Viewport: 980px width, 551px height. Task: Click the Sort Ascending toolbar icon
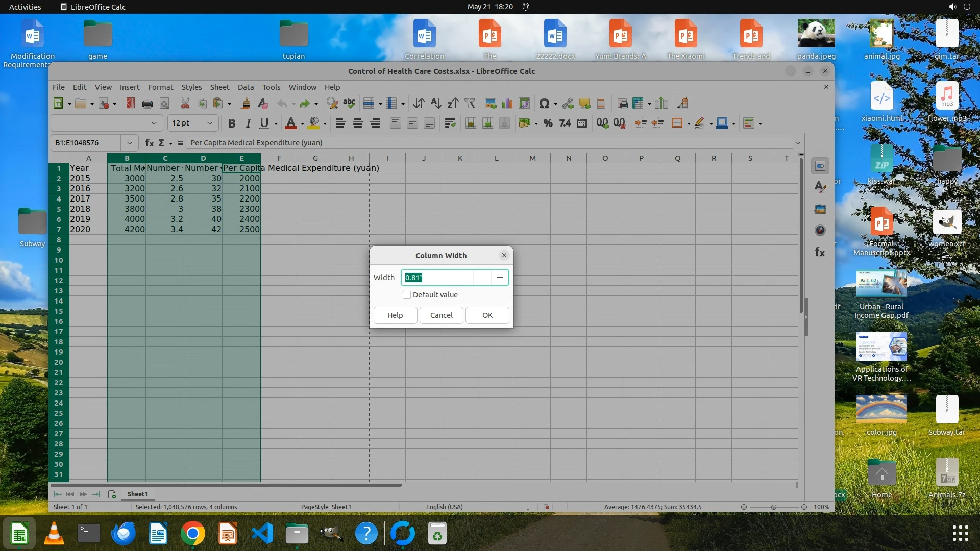pos(435,104)
